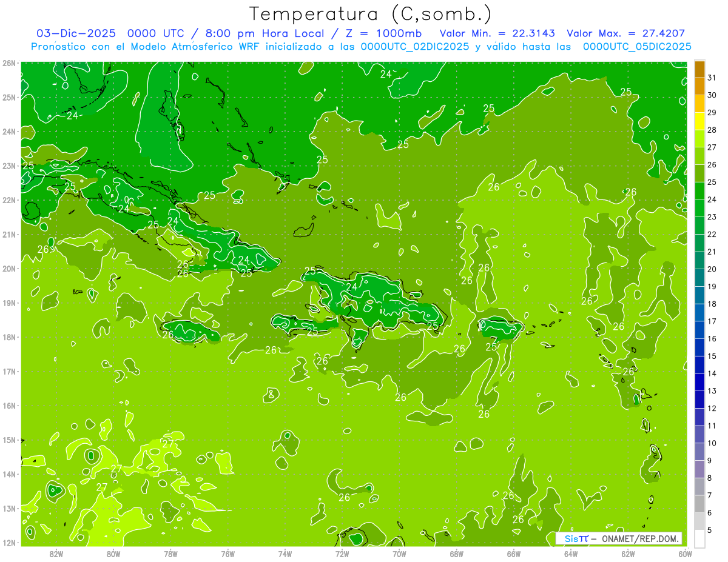This screenshot has height=562, width=728.
Task: Pick the brown color bar segment above 31
Action: click(x=699, y=69)
